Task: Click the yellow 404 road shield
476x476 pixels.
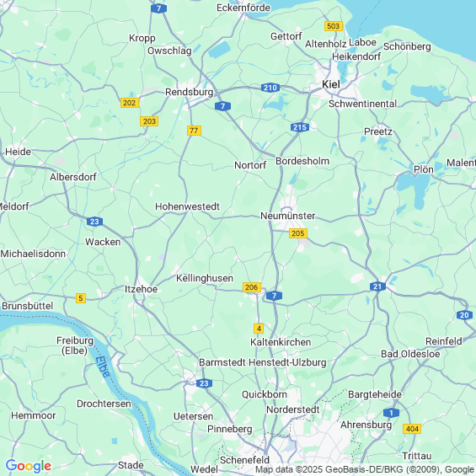Action: 412,429
